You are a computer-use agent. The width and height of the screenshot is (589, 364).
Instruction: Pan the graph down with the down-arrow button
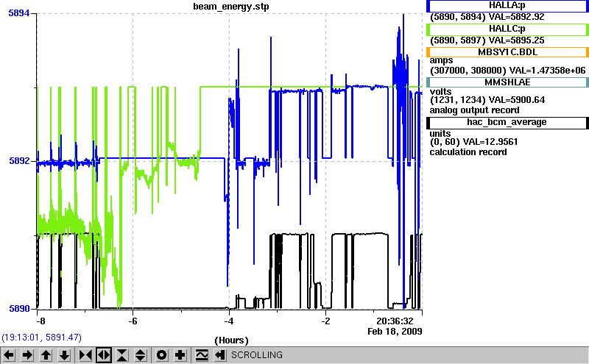click(x=64, y=355)
